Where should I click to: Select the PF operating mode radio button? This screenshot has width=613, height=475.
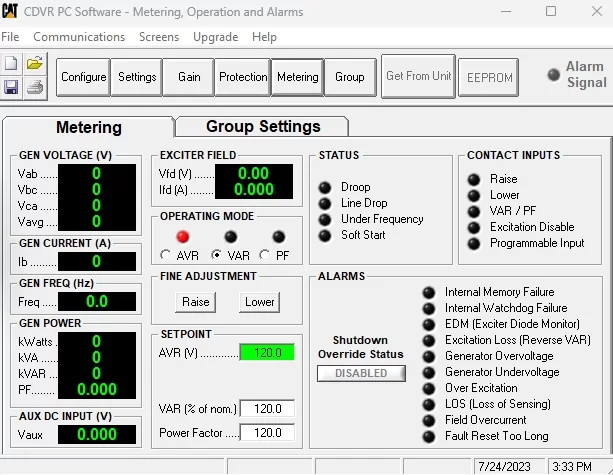[x=264, y=255]
